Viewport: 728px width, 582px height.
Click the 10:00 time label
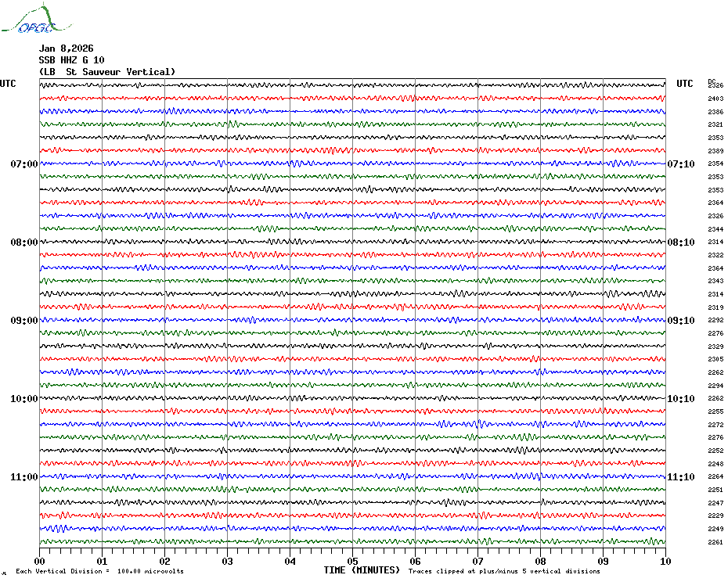(x=24, y=399)
